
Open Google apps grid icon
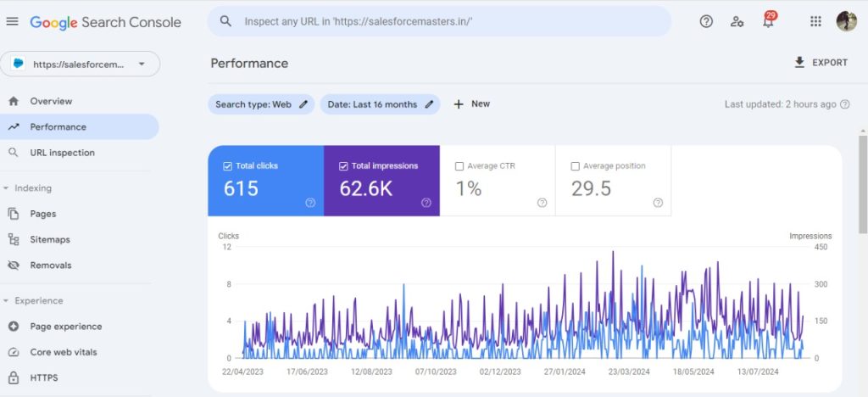pos(815,21)
